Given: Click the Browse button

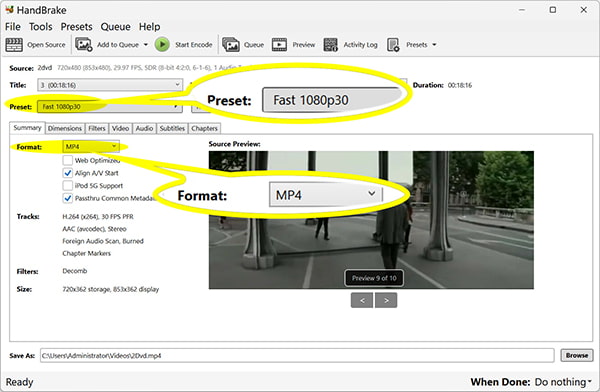Looking at the screenshot, I should click(577, 355).
